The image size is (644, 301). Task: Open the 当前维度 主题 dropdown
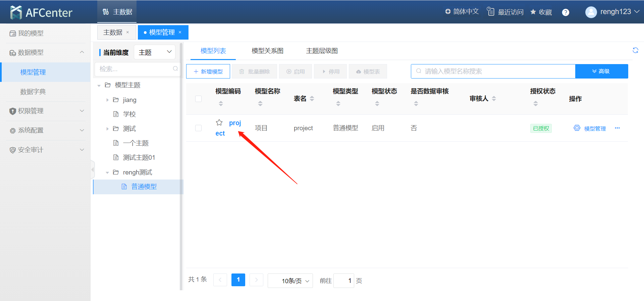155,52
